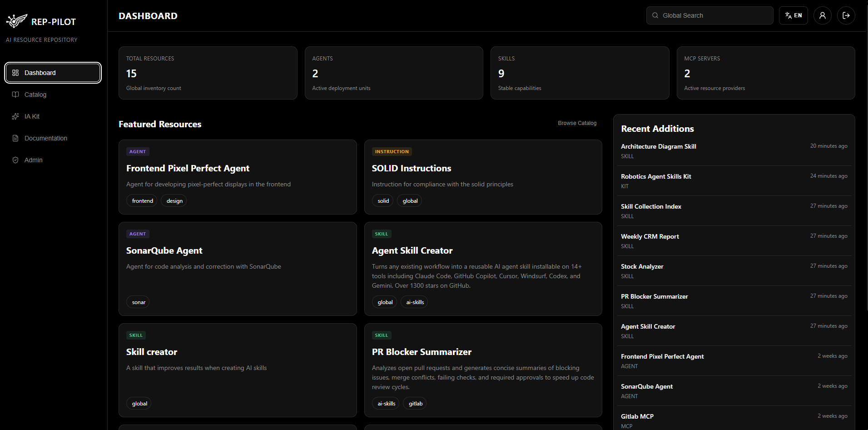Click global tag on SOLID Instructions card

click(410, 201)
